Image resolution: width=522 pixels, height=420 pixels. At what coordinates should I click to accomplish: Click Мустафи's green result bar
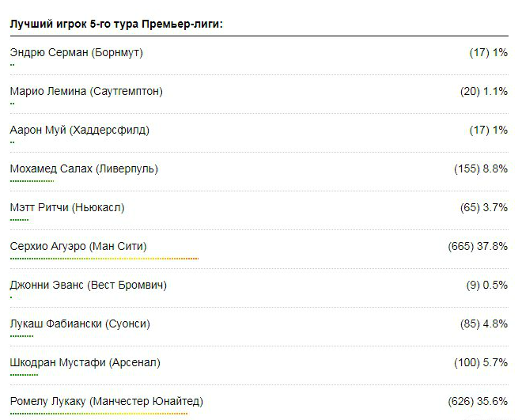(x=24, y=374)
